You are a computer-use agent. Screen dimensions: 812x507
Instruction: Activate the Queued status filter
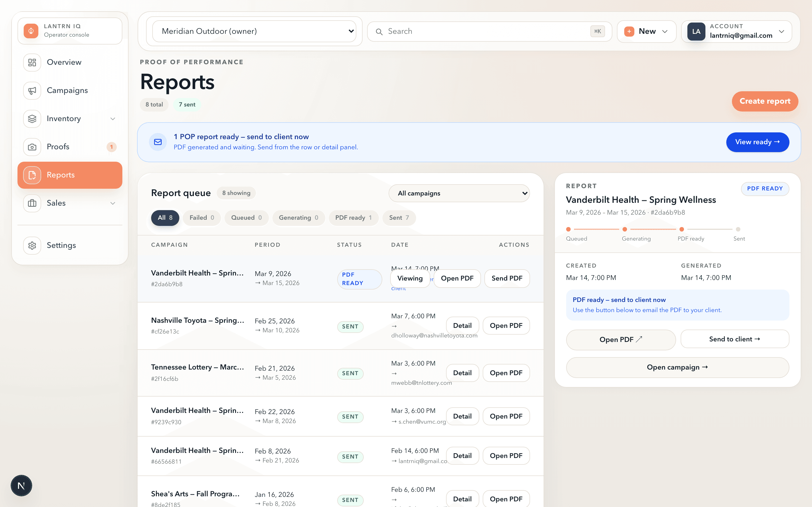click(246, 218)
